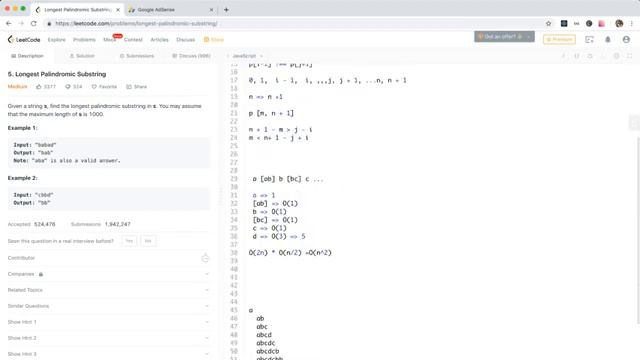Close the Longest Palindromic Substring browser tab
The height and width of the screenshot is (360, 640).
pyautogui.click(x=118, y=9)
